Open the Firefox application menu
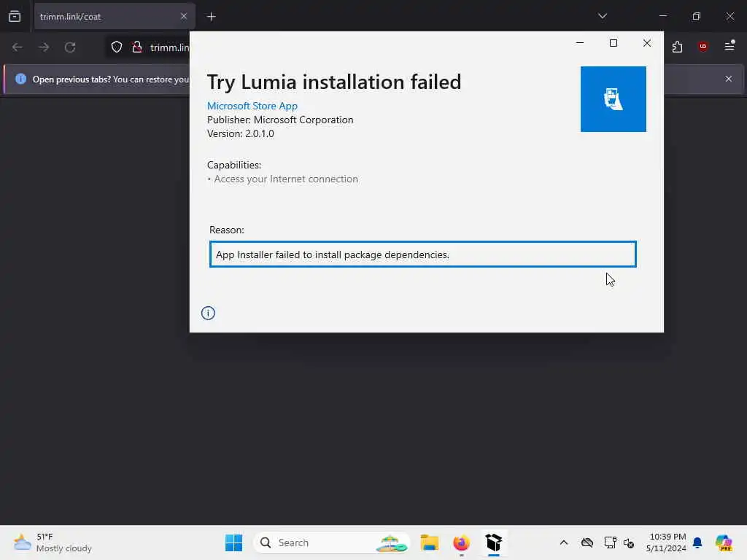 [729, 47]
